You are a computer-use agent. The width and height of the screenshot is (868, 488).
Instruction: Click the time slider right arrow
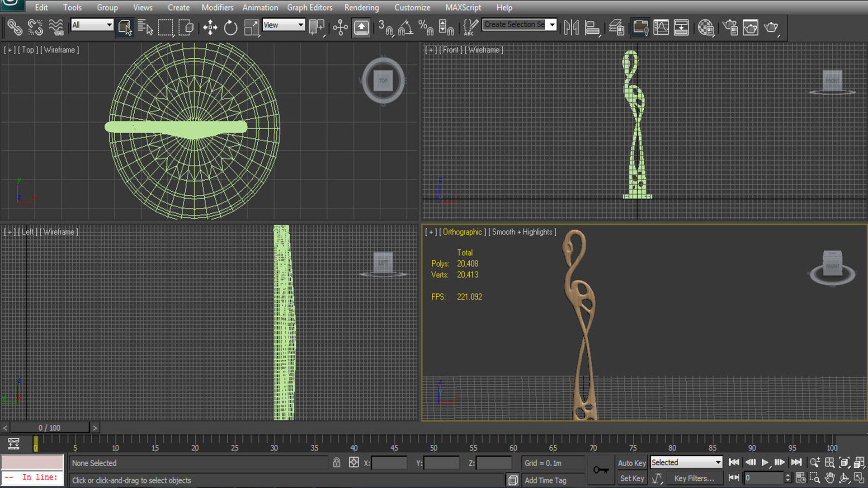94,427
